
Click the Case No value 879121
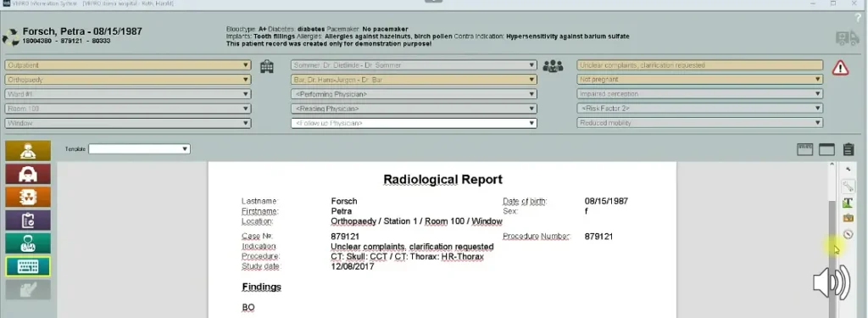pyautogui.click(x=345, y=237)
